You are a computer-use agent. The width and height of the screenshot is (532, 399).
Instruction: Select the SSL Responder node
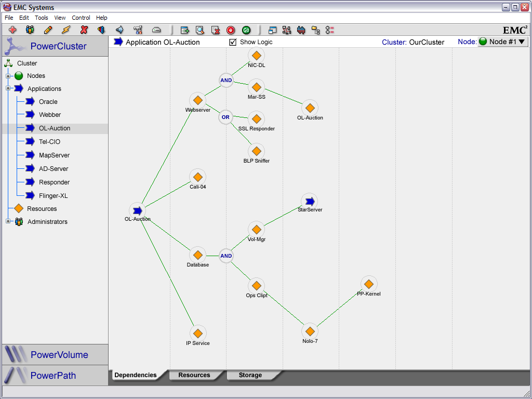click(x=257, y=119)
